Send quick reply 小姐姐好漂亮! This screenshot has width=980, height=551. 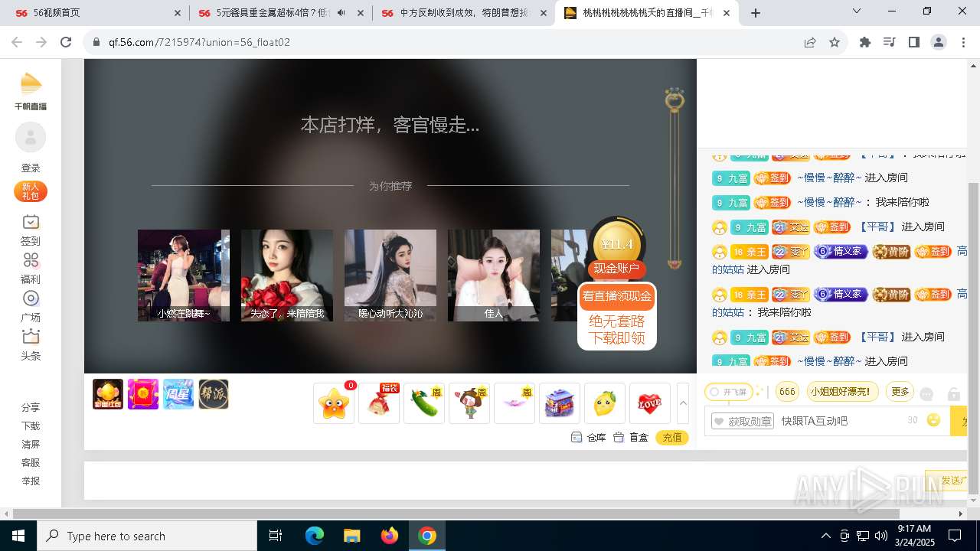click(841, 392)
